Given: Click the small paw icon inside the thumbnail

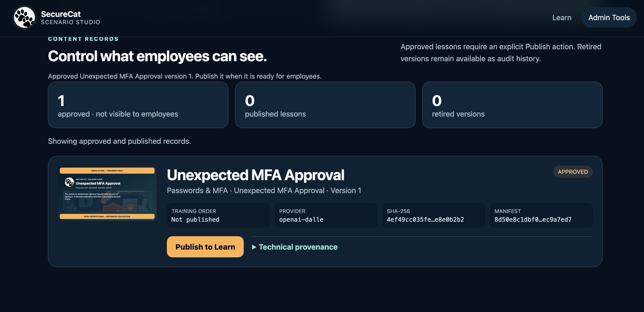Looking at the screenshot, I should pos(69,182).
